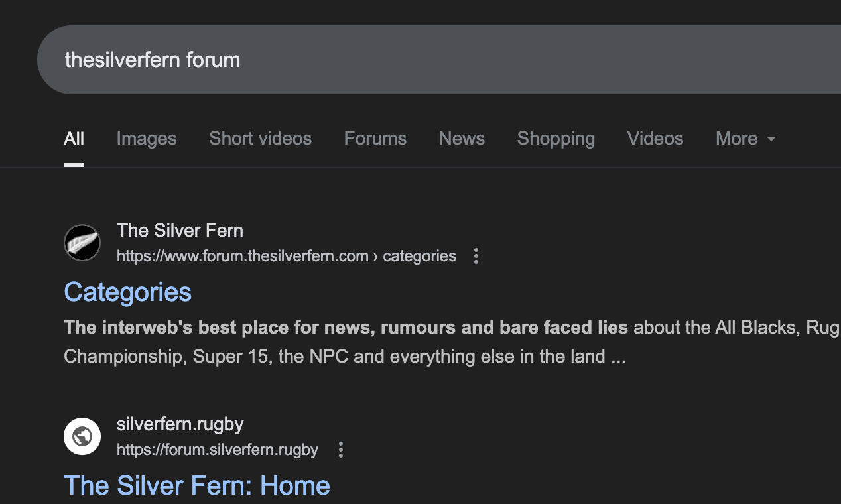The height and width of the screenshot is (504, 841).
Task: Open three-dot menu for silverfern.rugby result
Action: point(341,450)
